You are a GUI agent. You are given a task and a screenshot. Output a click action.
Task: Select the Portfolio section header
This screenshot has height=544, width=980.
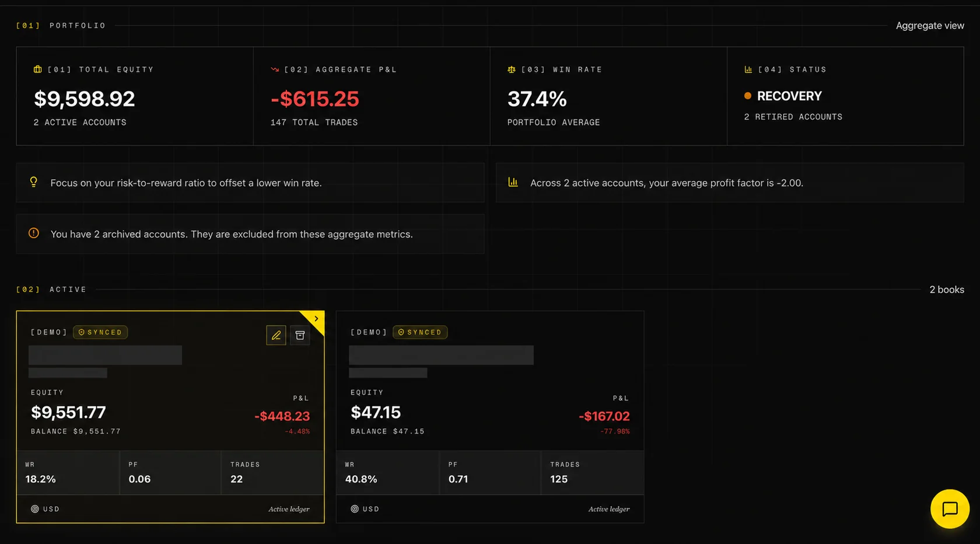[x=61, y=26]
